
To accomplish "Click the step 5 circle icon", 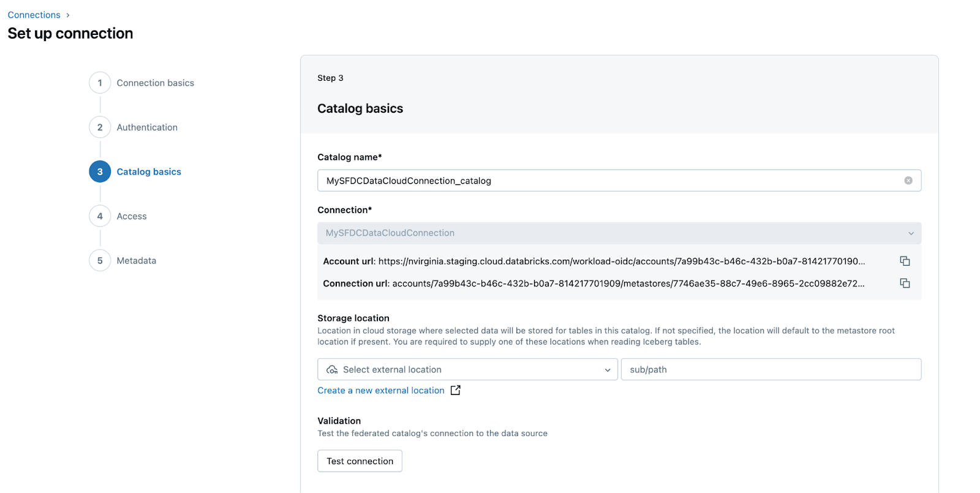I will pyautogui.click(x=100, y=260).
